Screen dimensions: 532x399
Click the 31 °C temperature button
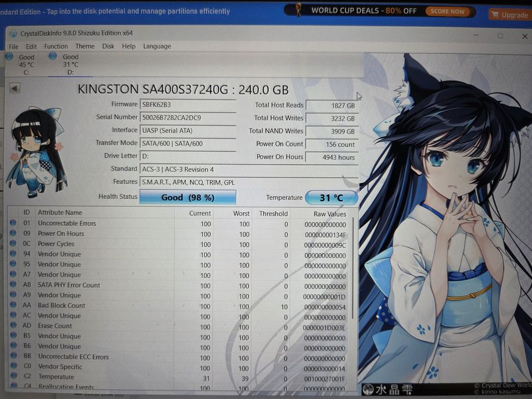(331, 198)
